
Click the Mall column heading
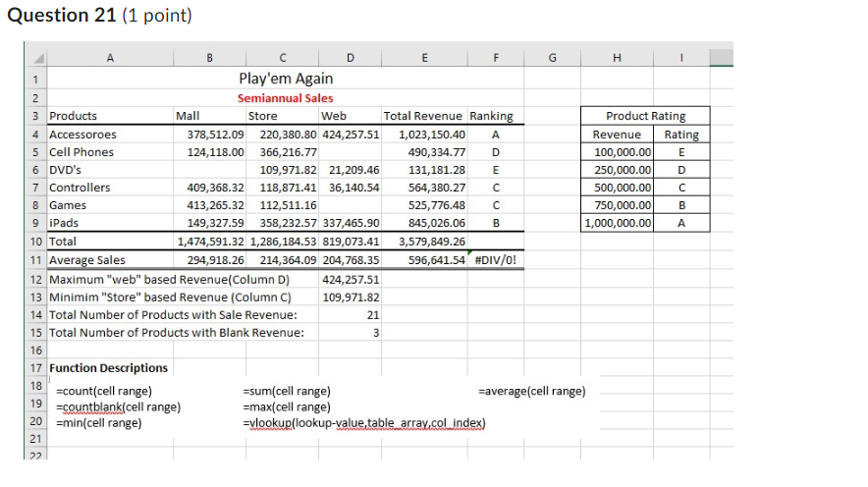(188, 116)
